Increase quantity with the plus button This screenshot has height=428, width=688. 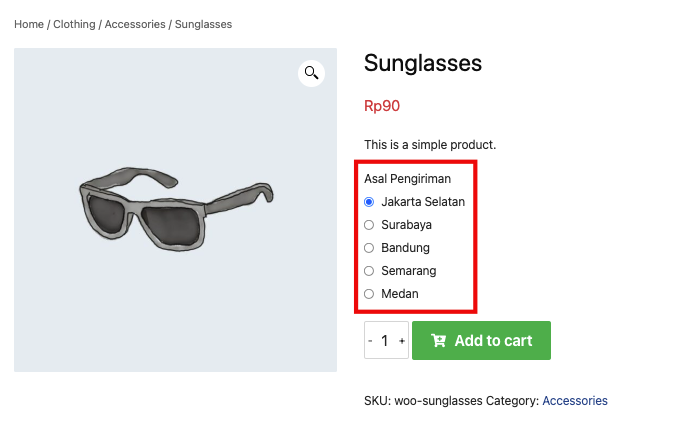coord(402,341)
